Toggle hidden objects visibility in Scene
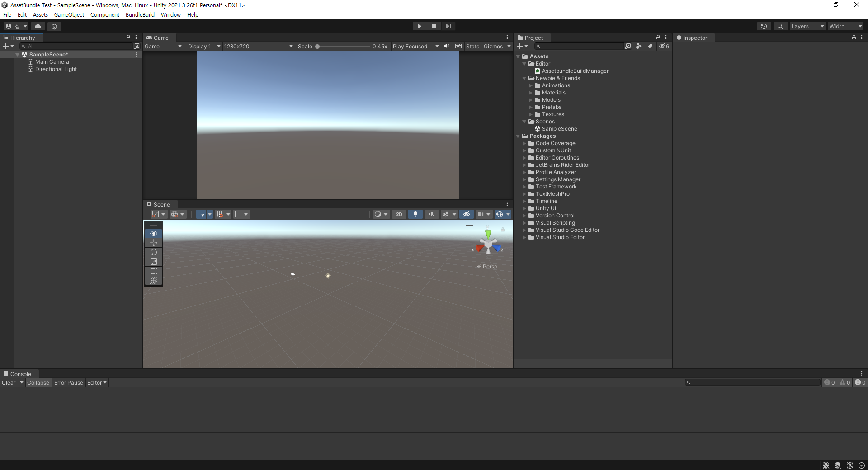 tap(467, 214)
